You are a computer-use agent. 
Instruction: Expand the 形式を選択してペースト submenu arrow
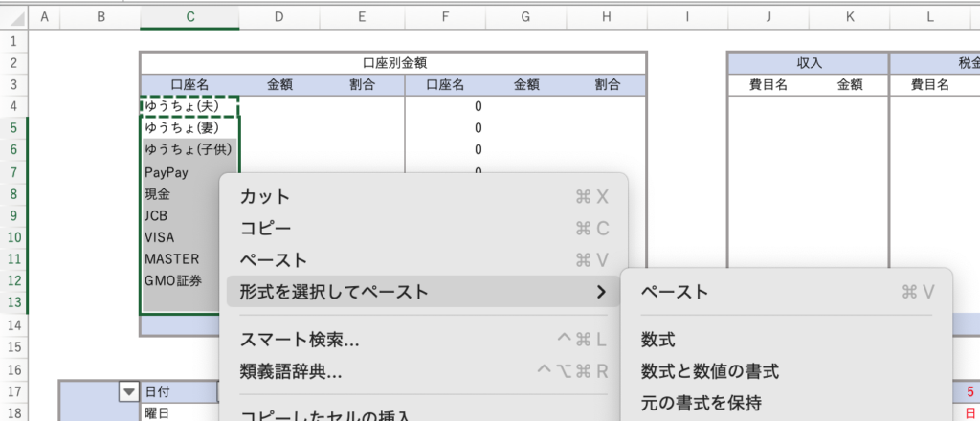[600, 292]
